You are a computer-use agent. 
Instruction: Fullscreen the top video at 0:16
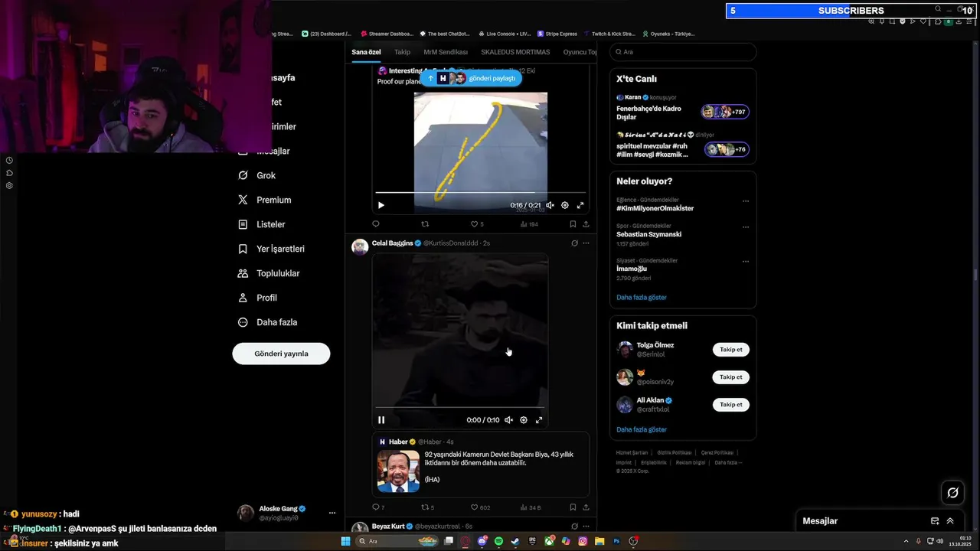pos(580,205)
